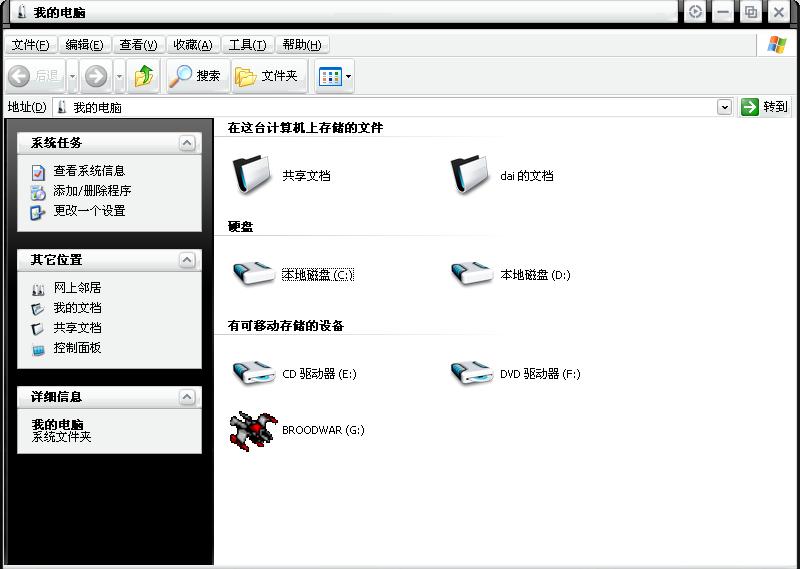This screenshot has width=800, height=569.
Task: Click the Windows flag logo
Action: (777, 44)
